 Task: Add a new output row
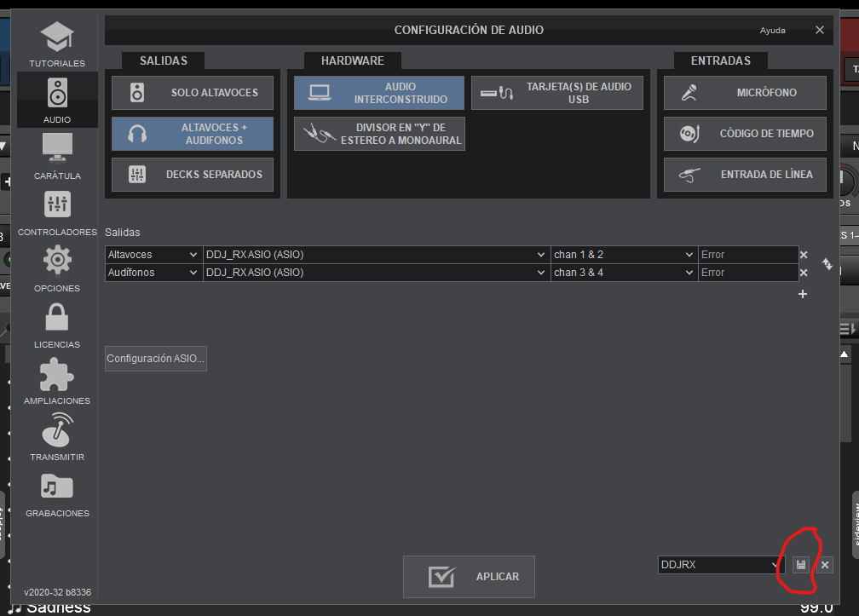802,294
